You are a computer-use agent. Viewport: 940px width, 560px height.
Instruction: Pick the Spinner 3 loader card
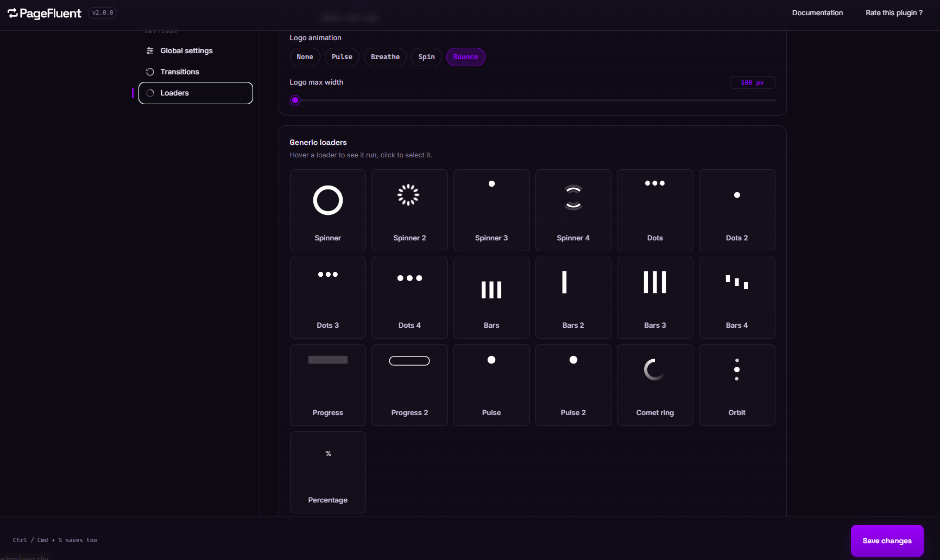[x=491, y=210]
